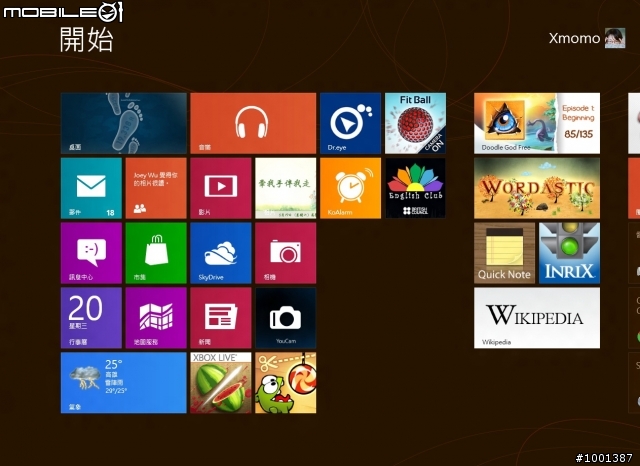Launch the Dr.eye dictionary tile

click(x=350, y=123)
